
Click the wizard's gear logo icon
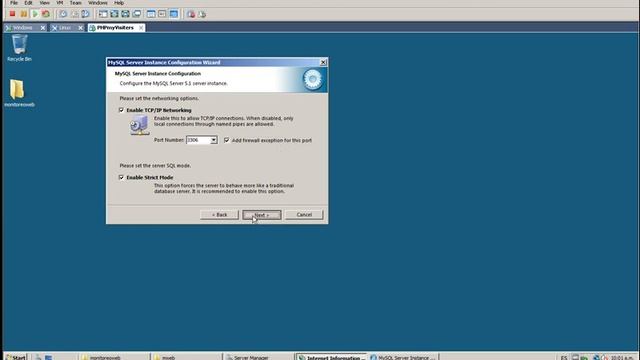(313, 80)
